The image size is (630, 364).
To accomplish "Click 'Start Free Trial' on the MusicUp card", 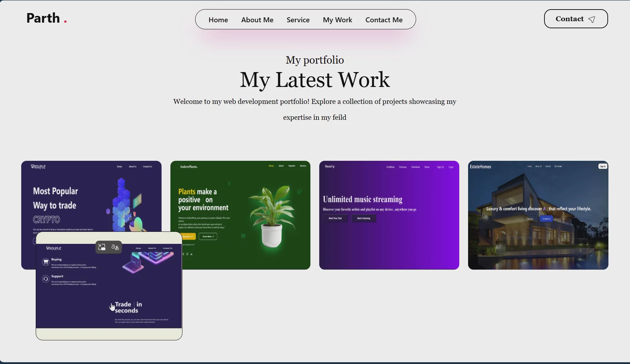I will pyautogui.click(x=335, y=218).
